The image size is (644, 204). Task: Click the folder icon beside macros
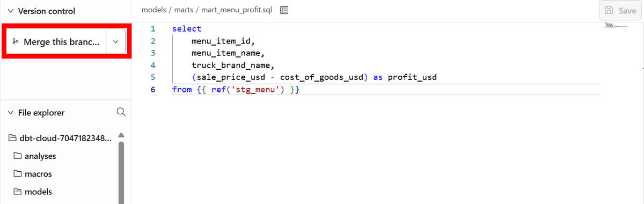point(18,174)
